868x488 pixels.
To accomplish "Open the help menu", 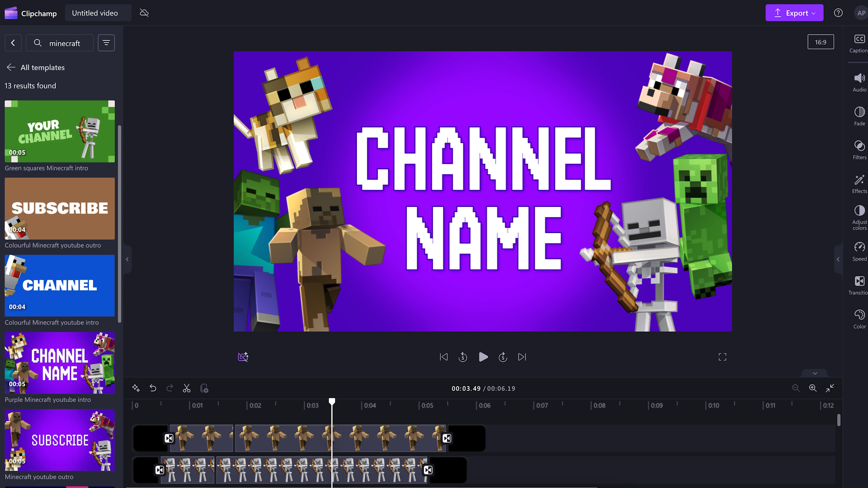I will point(838,12).
